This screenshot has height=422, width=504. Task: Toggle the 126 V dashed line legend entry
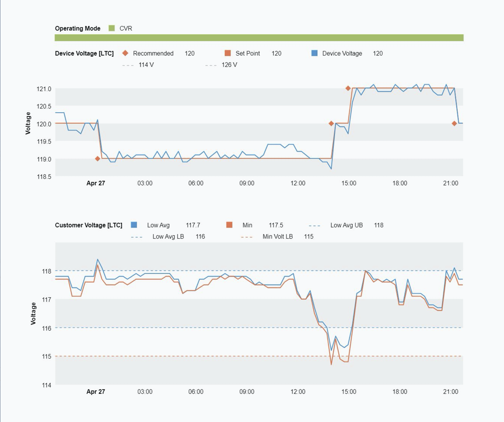coord(221,65)
